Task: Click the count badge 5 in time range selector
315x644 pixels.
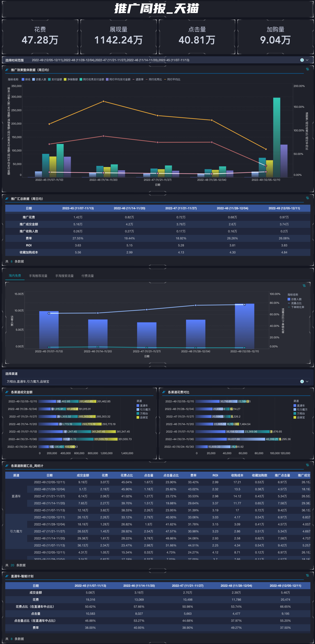Action: [302, 60]
